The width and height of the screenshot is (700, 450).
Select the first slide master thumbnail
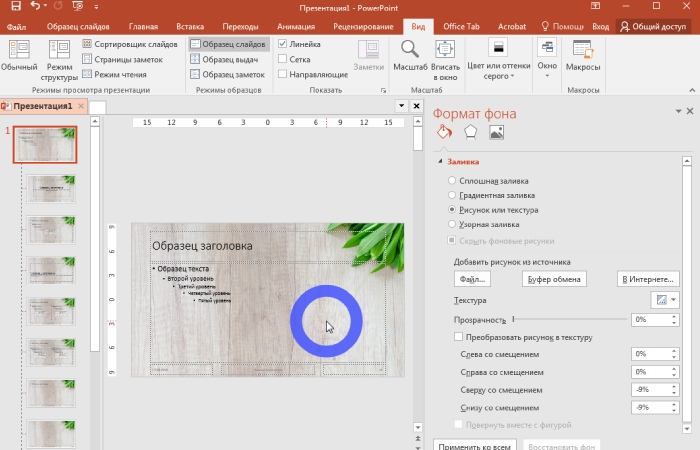pyautogui.click(x=45, y=144)
